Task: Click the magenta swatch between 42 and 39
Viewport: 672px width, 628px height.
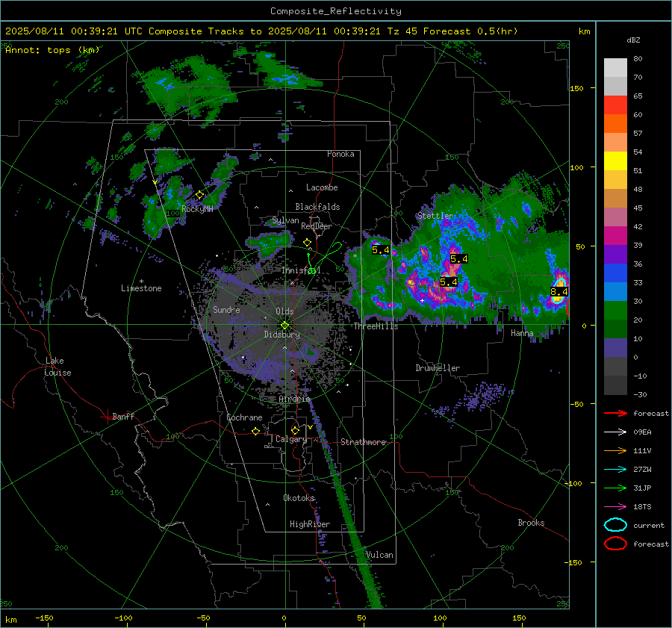Action: [615, 236]
